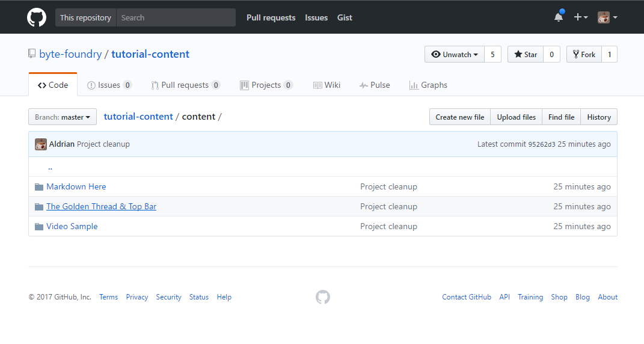Viewport: 644px width, 344px height.
Task: Open the Pulse tab
Action: click(375, 85)
